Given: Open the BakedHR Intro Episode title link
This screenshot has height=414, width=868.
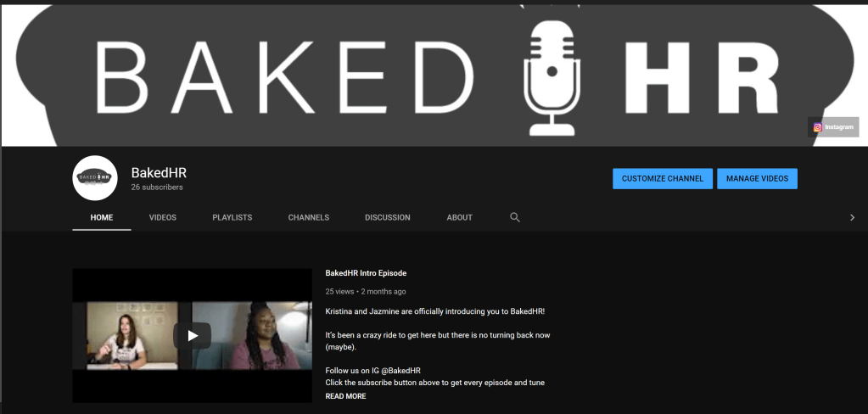Looking at the screenshot, I should pyautogui.click(x=366, y=273).
